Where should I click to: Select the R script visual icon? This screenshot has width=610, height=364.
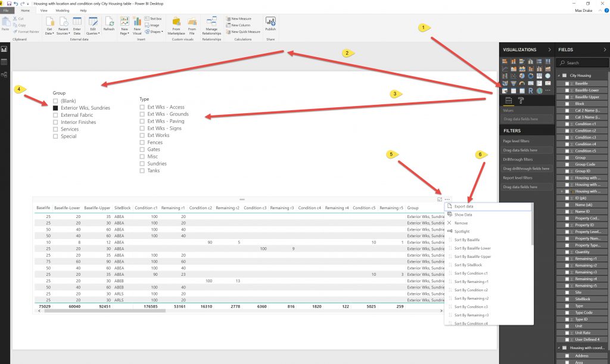pos(530,91)
